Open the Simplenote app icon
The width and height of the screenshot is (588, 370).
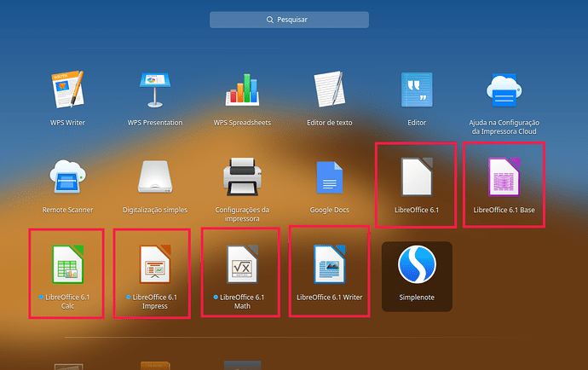tap(417, 264)
